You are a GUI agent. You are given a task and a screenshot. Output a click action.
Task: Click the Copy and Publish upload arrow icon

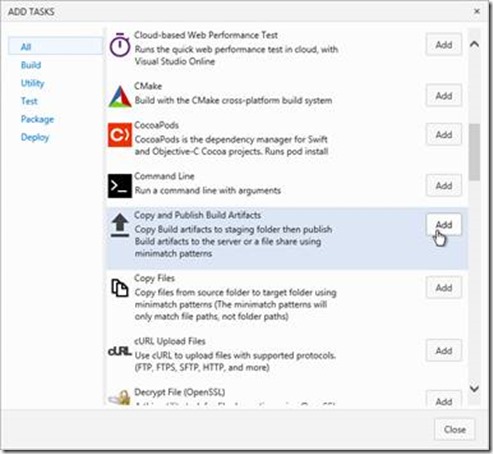pyautogui.click(x=120, y=225)
